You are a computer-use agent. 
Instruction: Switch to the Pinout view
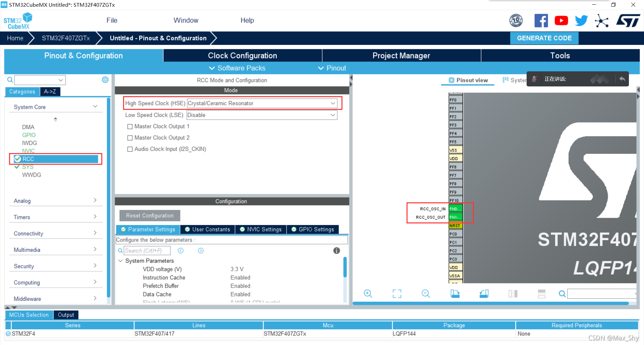tap(468, 80)
